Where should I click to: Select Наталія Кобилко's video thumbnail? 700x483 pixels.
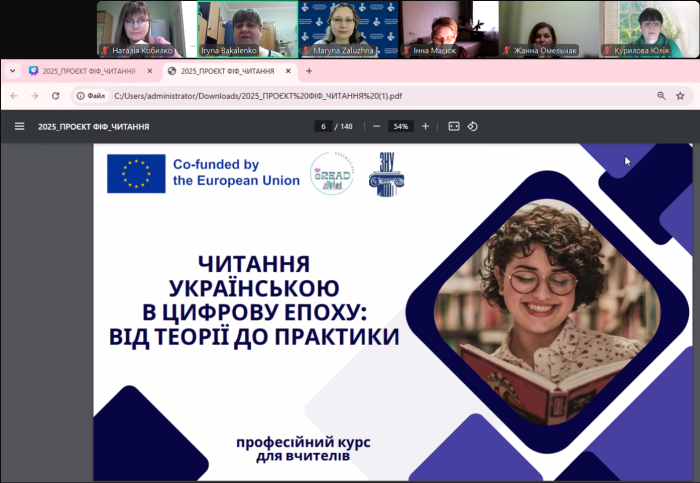(x=145, y=29)
